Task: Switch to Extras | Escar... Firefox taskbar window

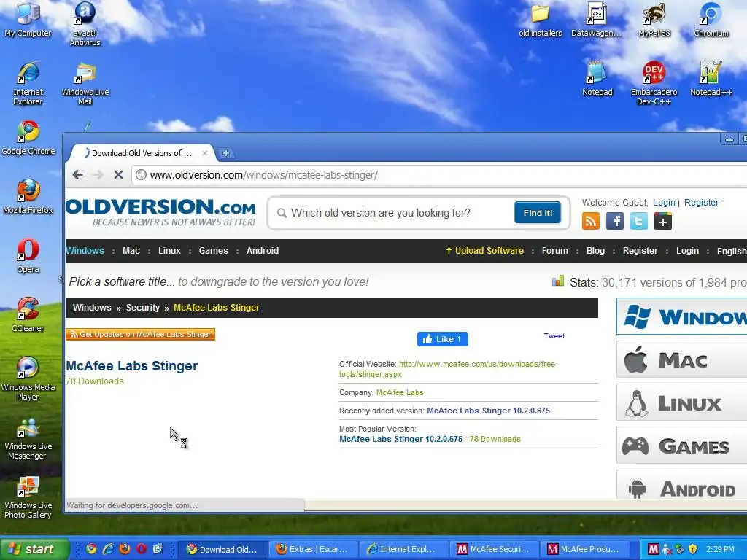Action: pyautogui.click(x=312, y=549)
